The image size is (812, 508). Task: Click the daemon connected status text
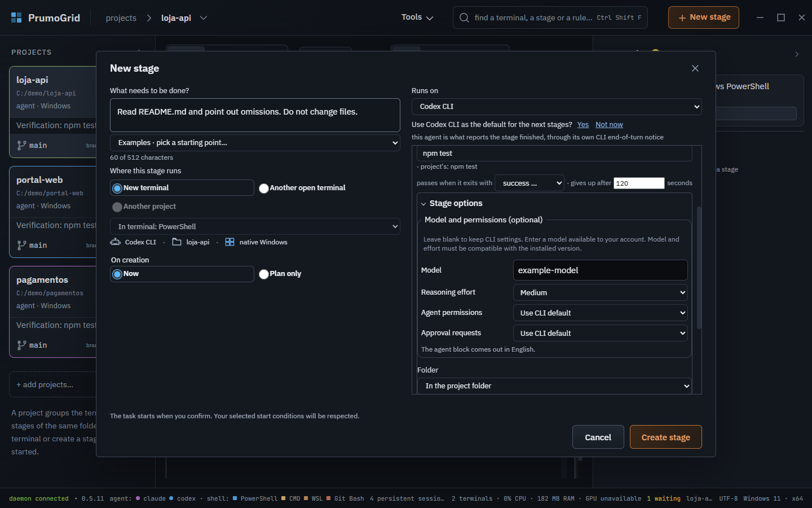[39, 498]
